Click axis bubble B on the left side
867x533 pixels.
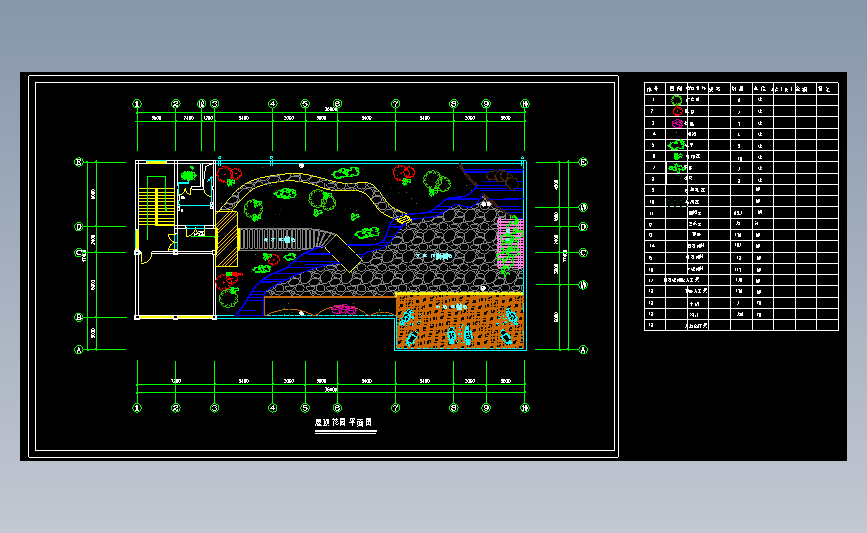79,317
